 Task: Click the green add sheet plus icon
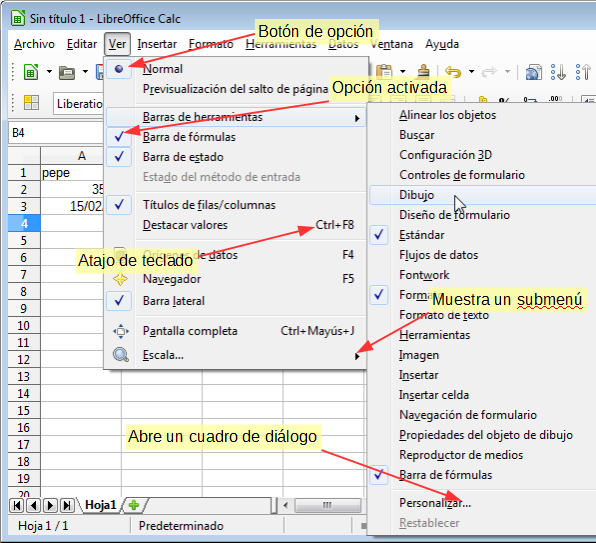(134, 505)
